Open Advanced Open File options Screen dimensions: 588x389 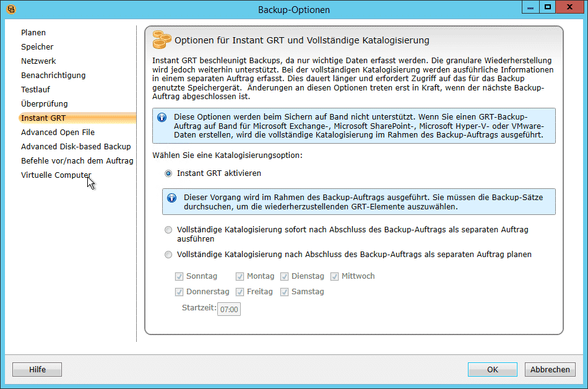click(x=58, y=133)
